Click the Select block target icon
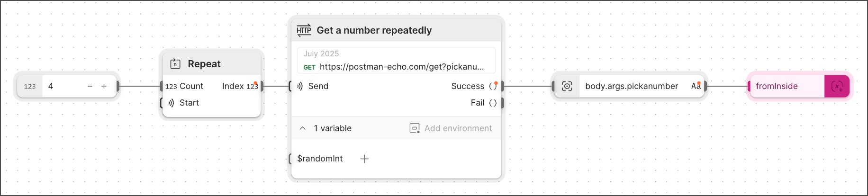Image resolution: width=868 pixels, height=196 pixels. [x=567, y=86]
